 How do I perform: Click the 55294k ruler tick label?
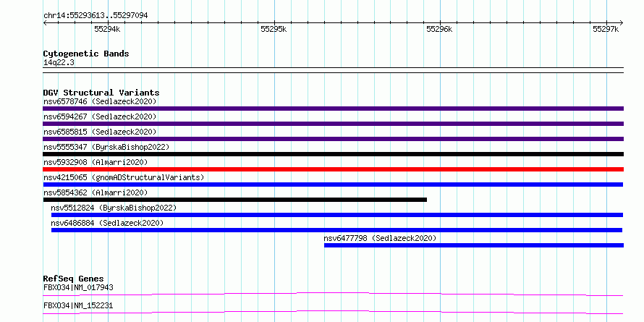107,29
